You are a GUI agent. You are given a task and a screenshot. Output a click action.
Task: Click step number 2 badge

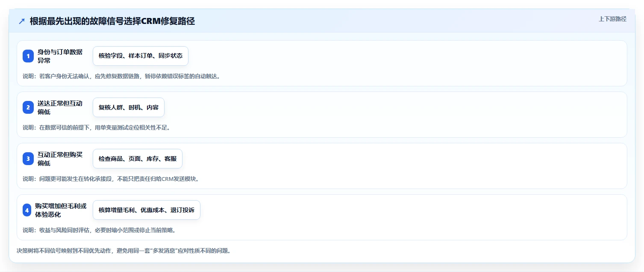point(28,107)
